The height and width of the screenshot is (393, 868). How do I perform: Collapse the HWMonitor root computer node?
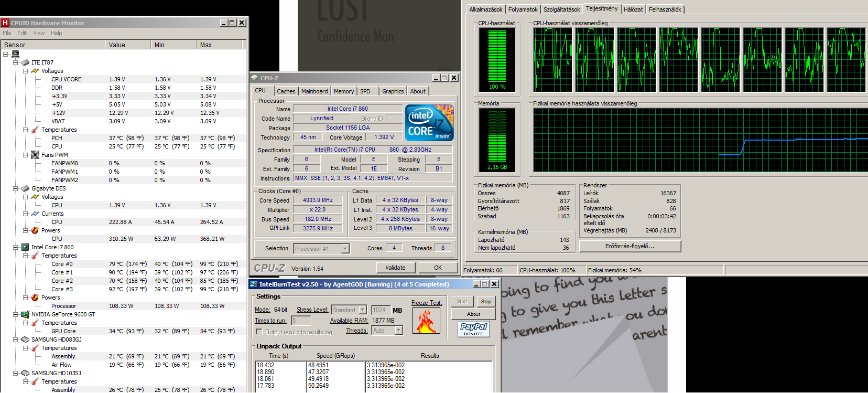(x=6, y=54)
